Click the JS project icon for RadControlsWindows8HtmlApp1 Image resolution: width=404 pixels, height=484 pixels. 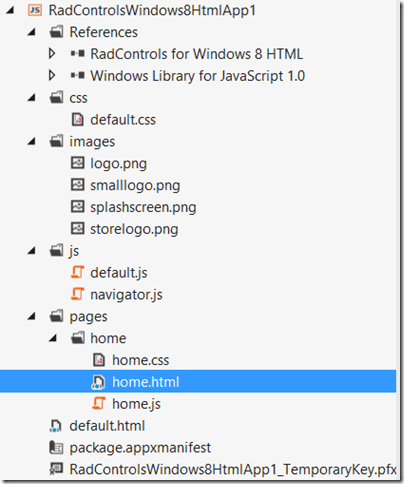click(35, 10)
